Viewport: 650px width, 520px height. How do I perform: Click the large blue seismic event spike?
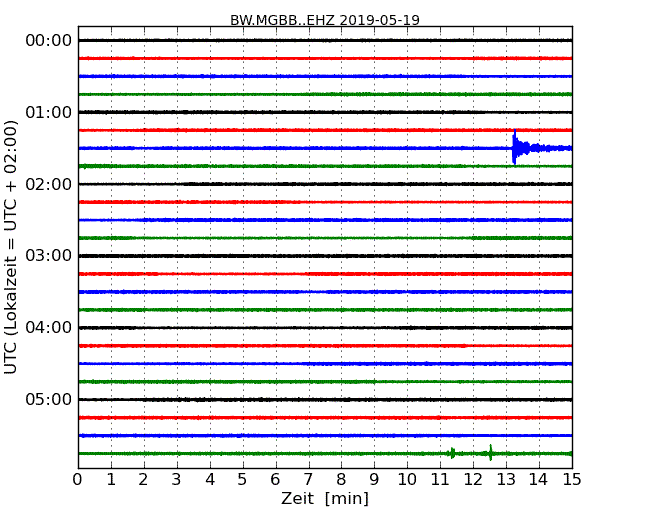pyautogui.click(x=515, y=148)
